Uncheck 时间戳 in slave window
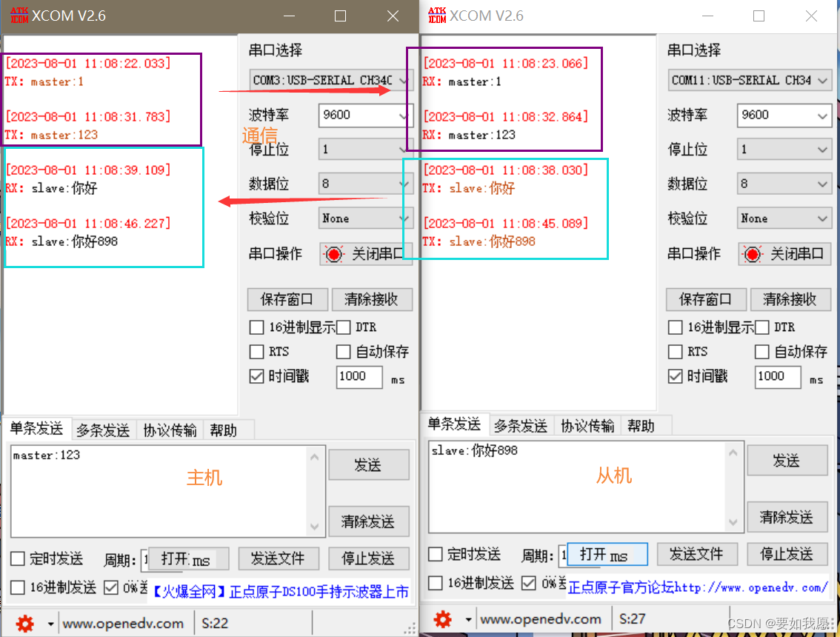Image resolution: width=840 pixels, height=637 pixels. (x=675, y=376)
